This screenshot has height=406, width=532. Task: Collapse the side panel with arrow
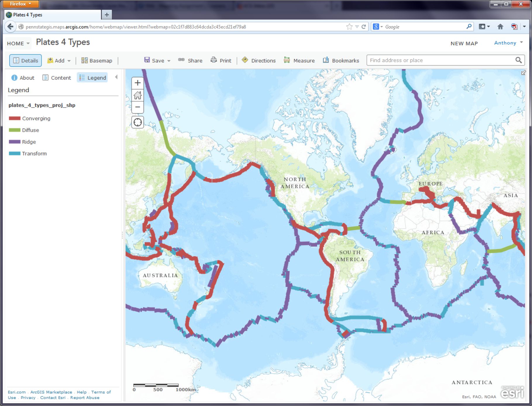coord(116,77)
